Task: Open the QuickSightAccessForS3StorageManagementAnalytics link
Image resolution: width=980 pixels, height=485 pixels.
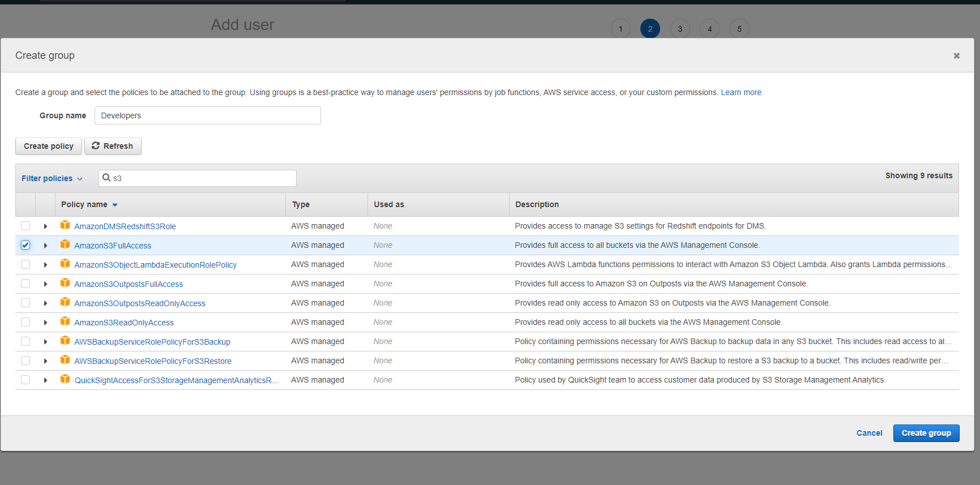Action: [x=177, y=380]
